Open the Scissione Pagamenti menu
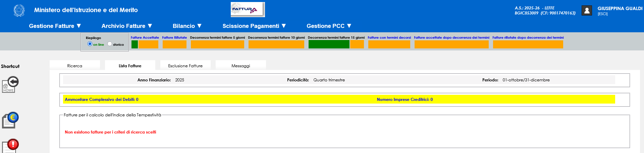The image size is (644, 153). [x=254, y=26]
